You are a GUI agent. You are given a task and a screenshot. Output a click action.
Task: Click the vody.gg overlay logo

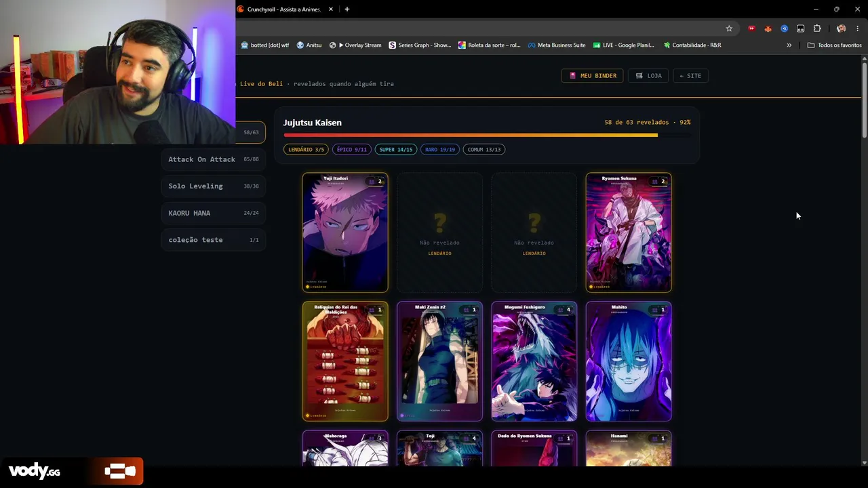coord(35,471)
